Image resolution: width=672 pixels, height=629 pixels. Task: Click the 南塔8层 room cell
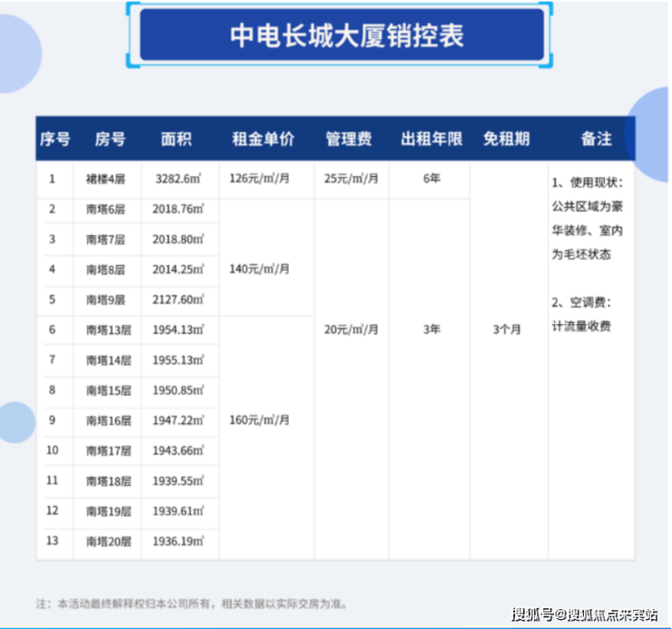[x=105, y=270]
